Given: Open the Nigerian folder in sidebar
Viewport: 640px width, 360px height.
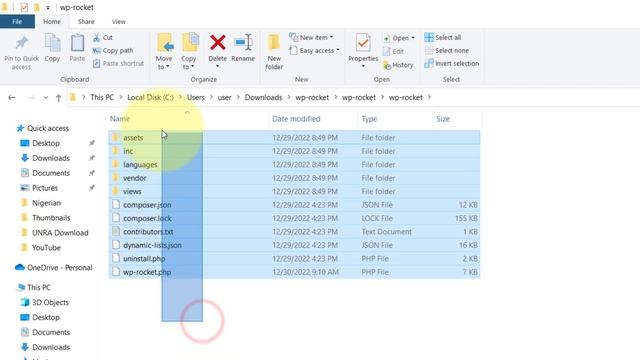Looking at the screenshot, I should (46, 203).
